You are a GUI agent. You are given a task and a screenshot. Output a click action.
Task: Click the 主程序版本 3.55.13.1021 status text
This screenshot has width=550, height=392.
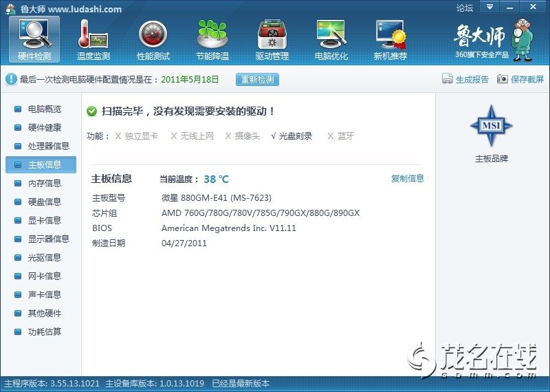(x=52, y=383)
